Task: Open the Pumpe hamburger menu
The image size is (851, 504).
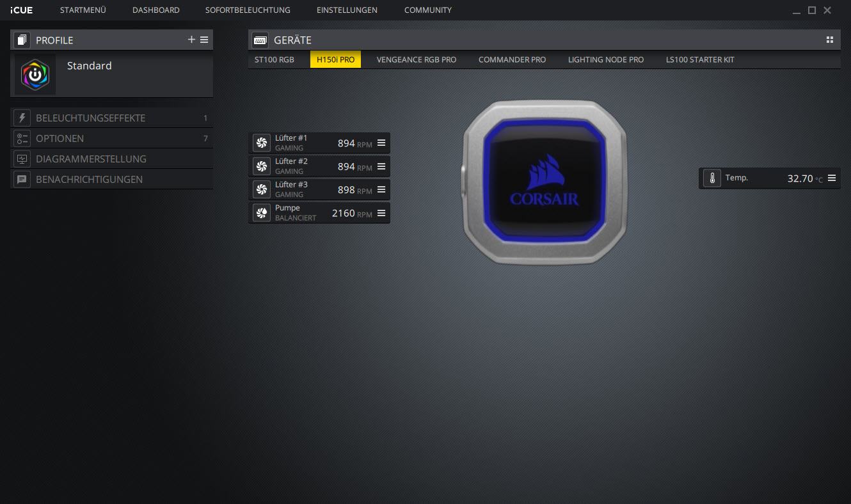Action: pyautogui.click(x=381, y=213)
